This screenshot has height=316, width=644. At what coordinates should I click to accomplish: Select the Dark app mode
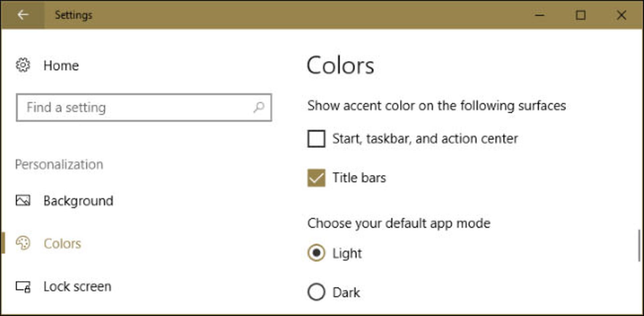[x=316, y=292]
